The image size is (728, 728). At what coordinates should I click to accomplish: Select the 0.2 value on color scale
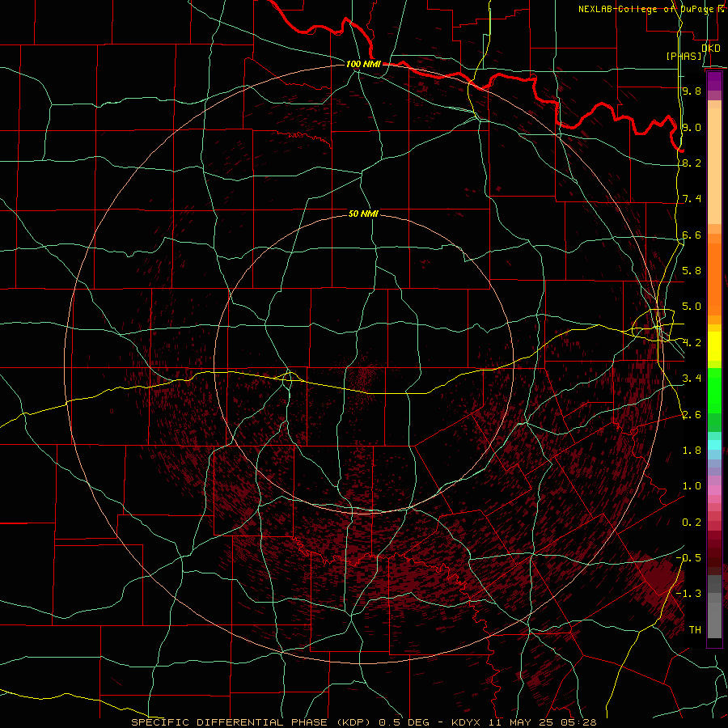(692, 523)
